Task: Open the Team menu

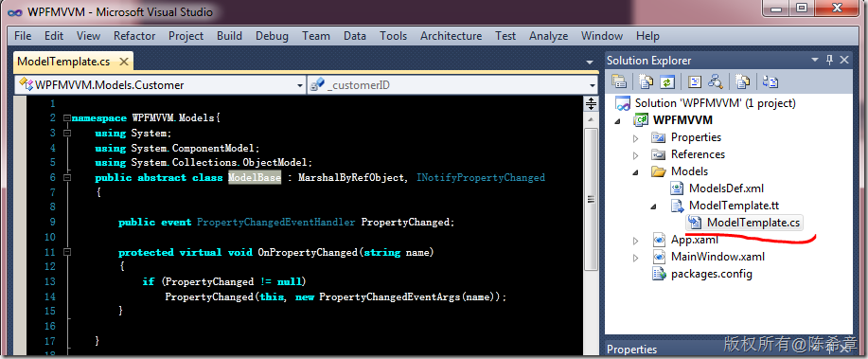Action: 315,36
